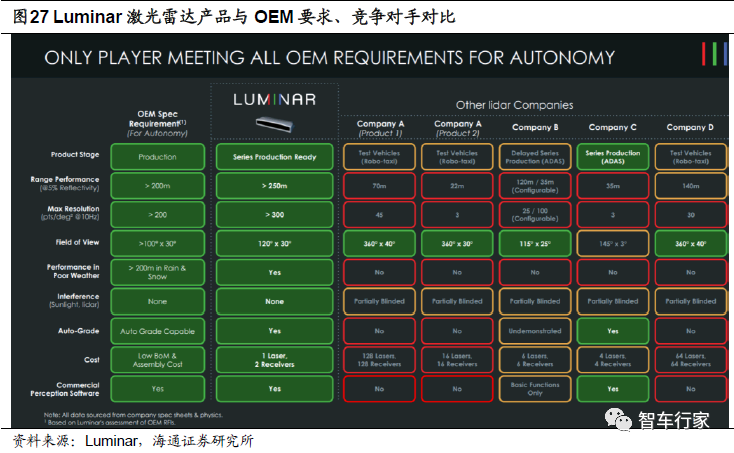Click the Luminar '> 300' resolution cell
Screen dimensions: 734x453
(x=274, y=215)
